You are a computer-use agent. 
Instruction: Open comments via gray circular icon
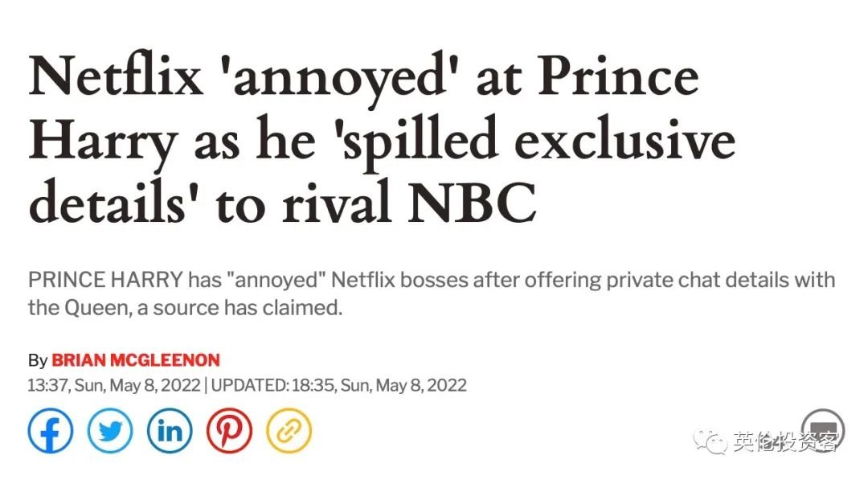823,431
